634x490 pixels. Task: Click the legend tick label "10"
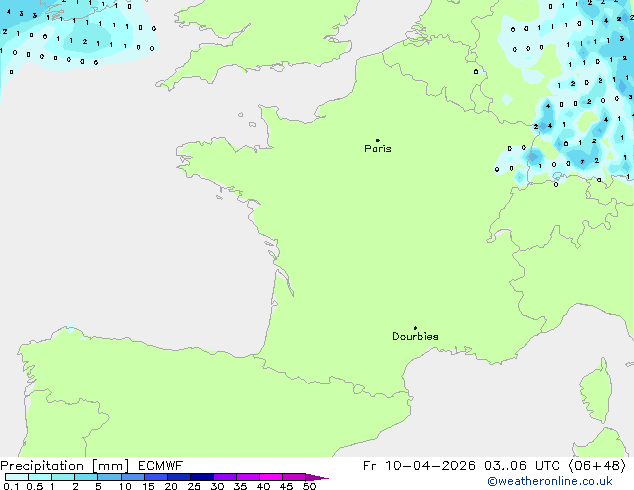click(x=125, y=486)
